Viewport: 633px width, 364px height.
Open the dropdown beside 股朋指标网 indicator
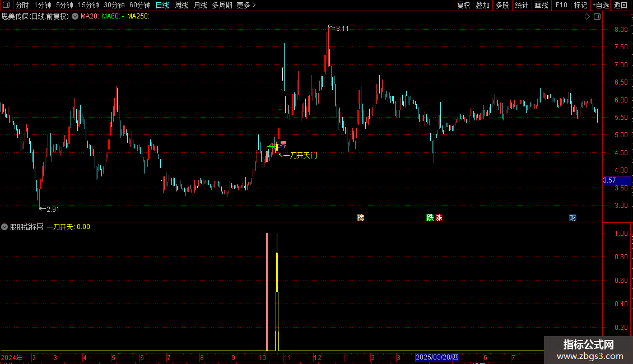point(4,227)
